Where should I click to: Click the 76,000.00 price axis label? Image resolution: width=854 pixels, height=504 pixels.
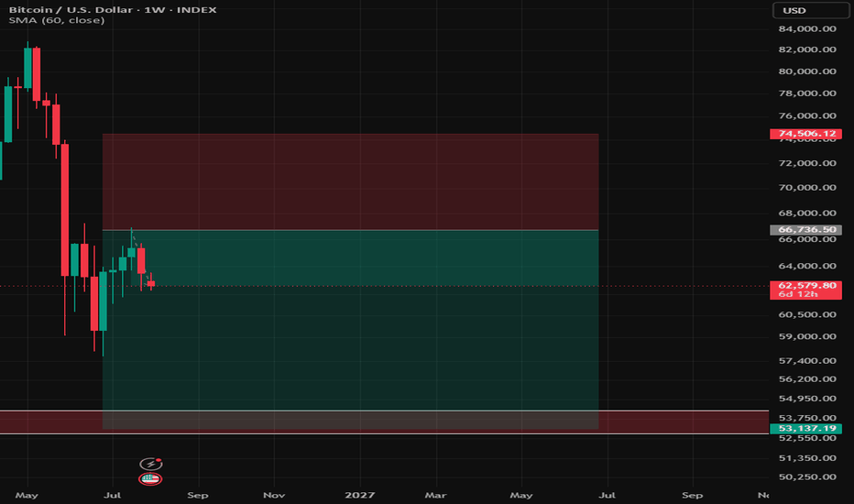807,115
